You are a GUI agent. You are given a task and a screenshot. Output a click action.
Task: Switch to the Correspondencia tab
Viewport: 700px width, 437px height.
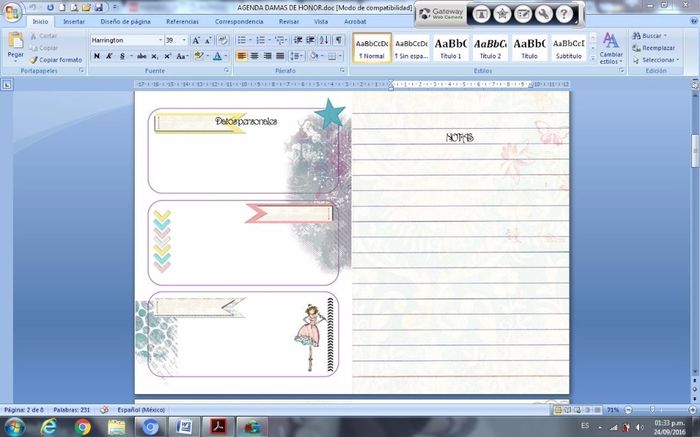[x=239, y=21]
